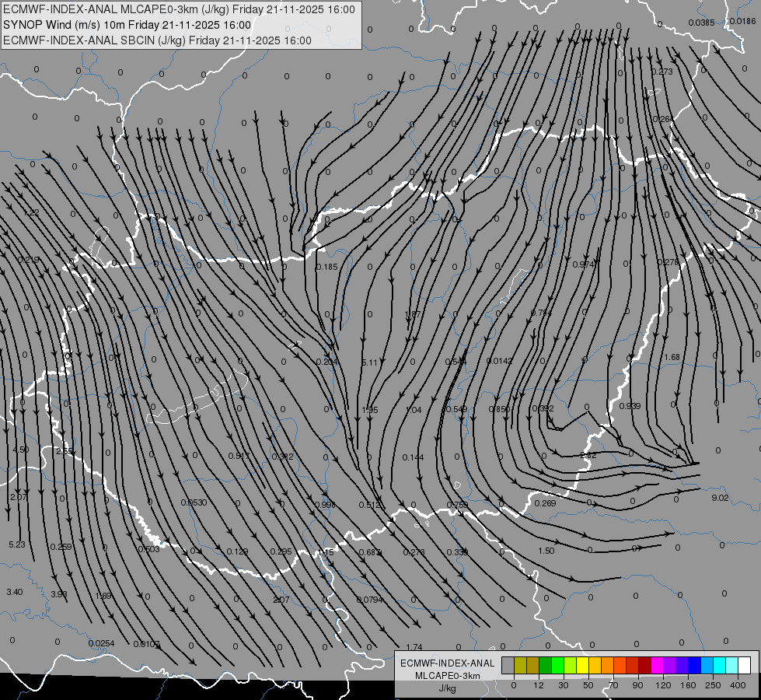The width and height of the screenshot is (761, 700).
Task: Click the magenta legend swatch
Action: coord(657,665)
